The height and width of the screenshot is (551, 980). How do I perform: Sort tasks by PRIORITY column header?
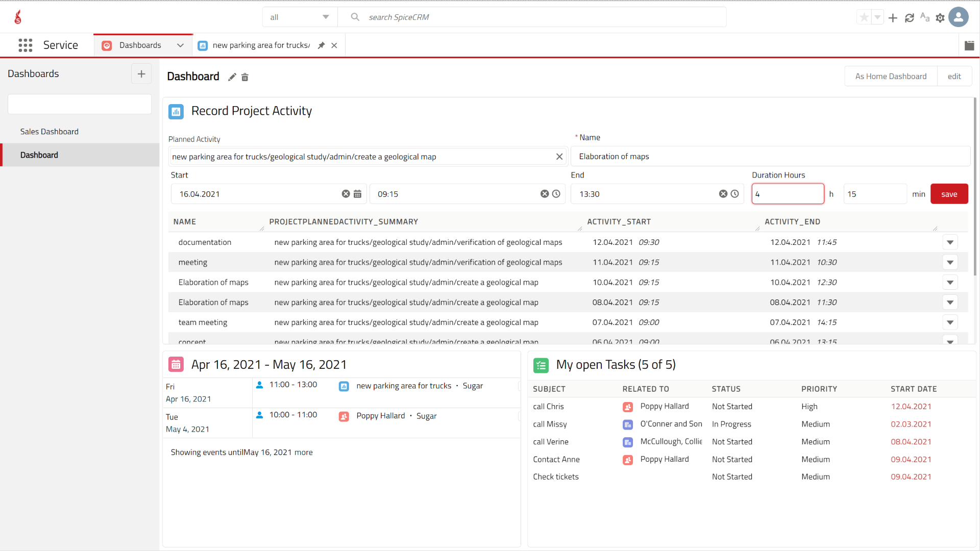[x=819, y=389]
